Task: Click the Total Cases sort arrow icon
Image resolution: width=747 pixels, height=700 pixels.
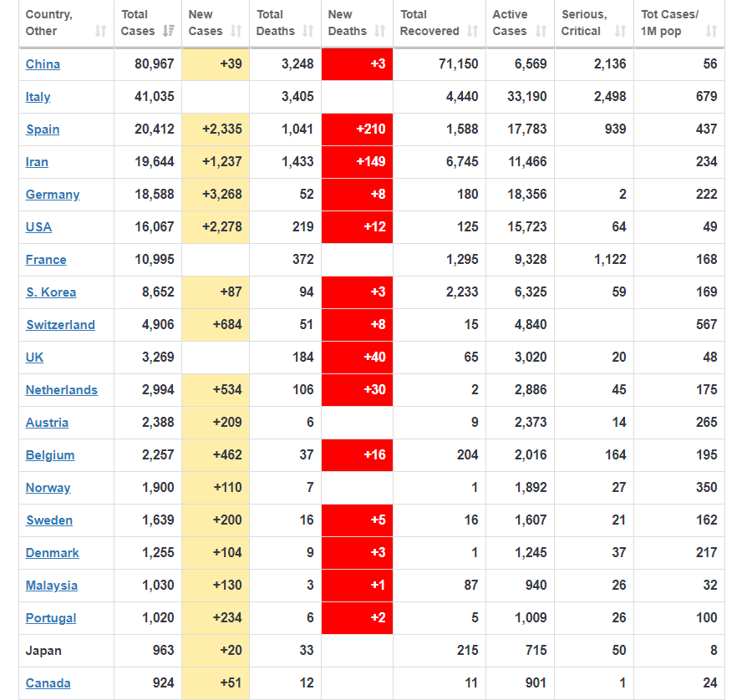Action: coord(169,32)
